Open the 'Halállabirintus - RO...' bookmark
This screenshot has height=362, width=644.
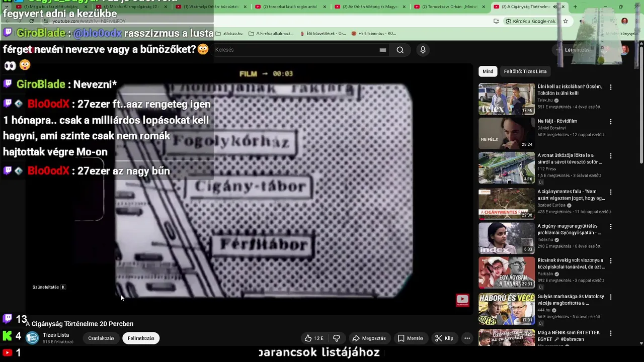(x=373, y=34)
